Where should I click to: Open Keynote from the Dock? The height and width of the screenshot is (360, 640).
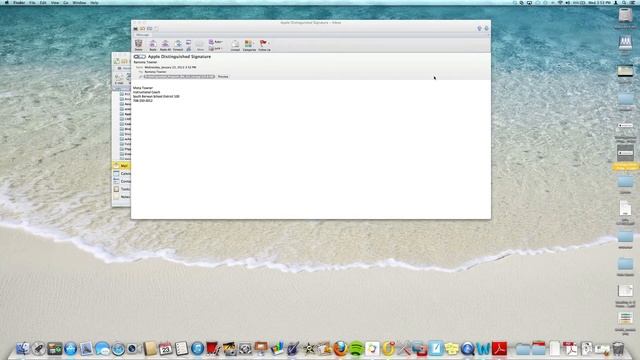pos(260,349)
